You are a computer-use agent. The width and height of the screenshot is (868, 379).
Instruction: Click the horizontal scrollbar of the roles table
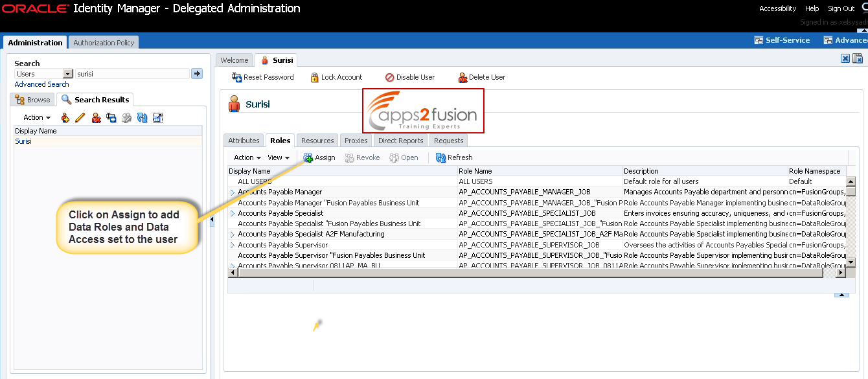[x=531, y=273]
